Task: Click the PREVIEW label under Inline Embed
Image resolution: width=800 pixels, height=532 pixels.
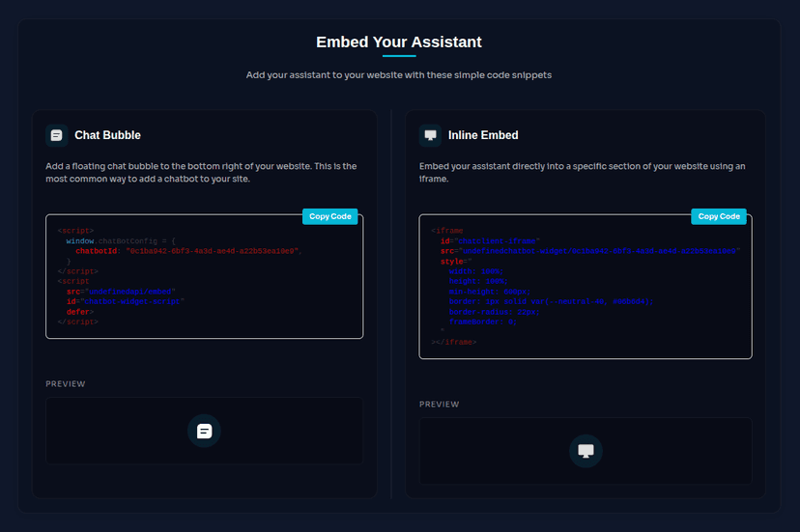Action: [x=440, y=404]
